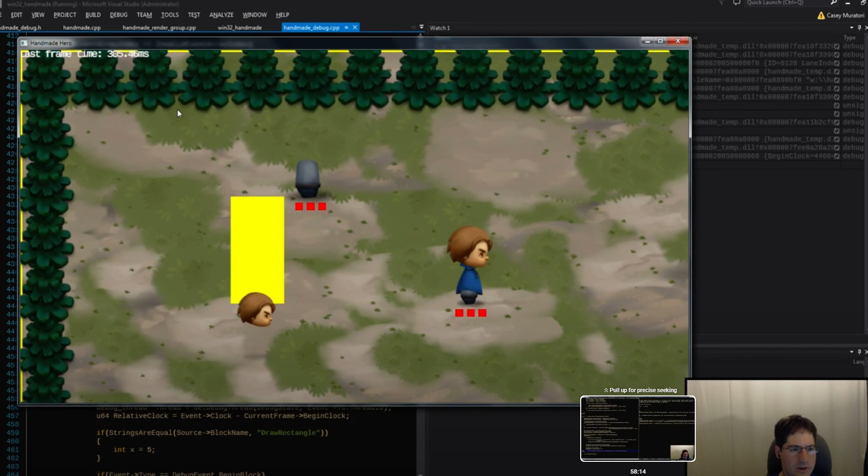Open the PROJECT menu
The height and width of the screenshot is (476, 868).
(x=65, y=15)
